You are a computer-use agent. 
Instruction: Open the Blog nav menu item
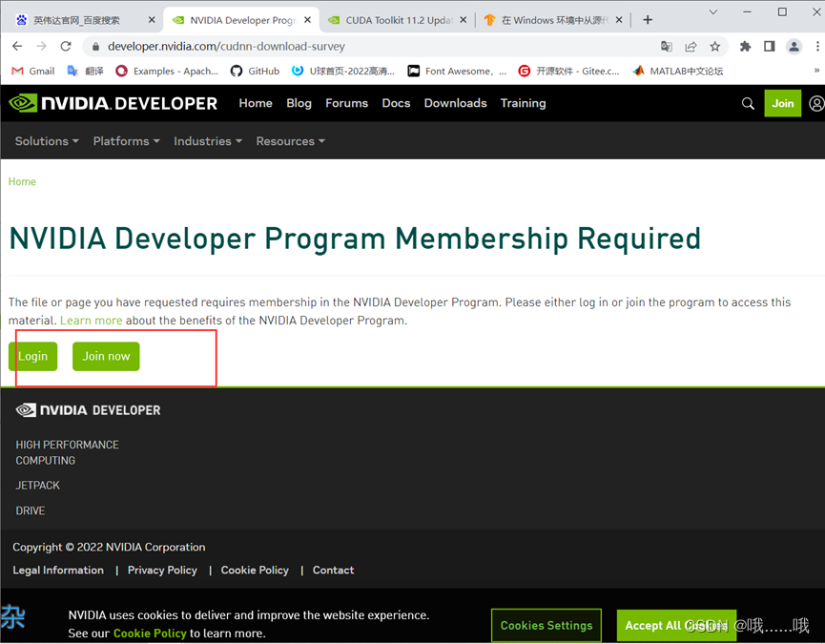pos(299,103)
